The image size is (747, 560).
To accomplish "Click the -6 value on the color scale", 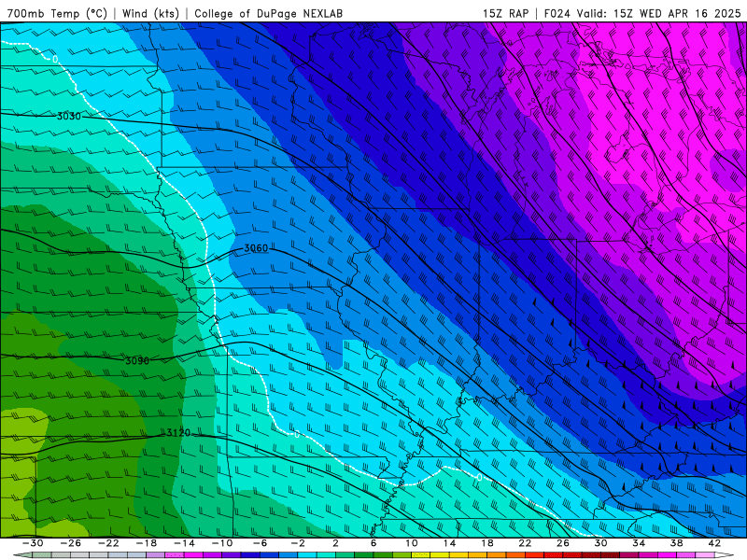I will click(260, 543).
